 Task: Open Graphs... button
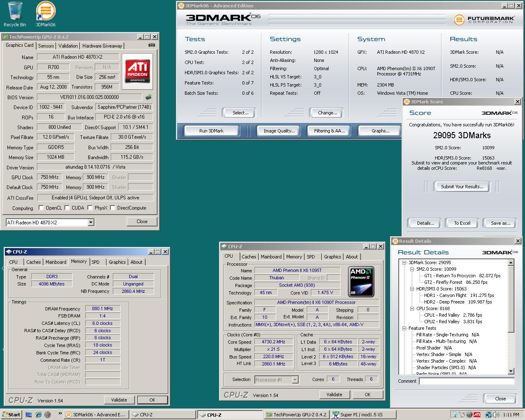[x=380, y=131]
